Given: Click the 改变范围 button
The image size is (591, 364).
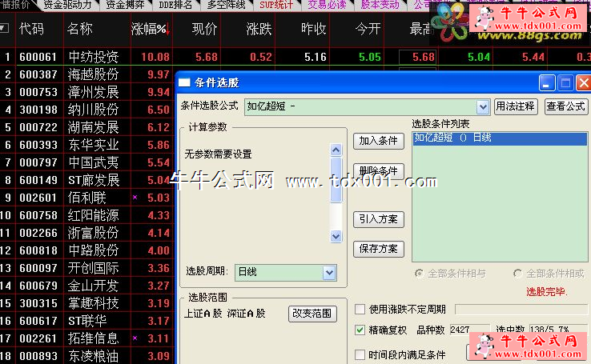Looking at the screenshot, I should click(312, 314).
